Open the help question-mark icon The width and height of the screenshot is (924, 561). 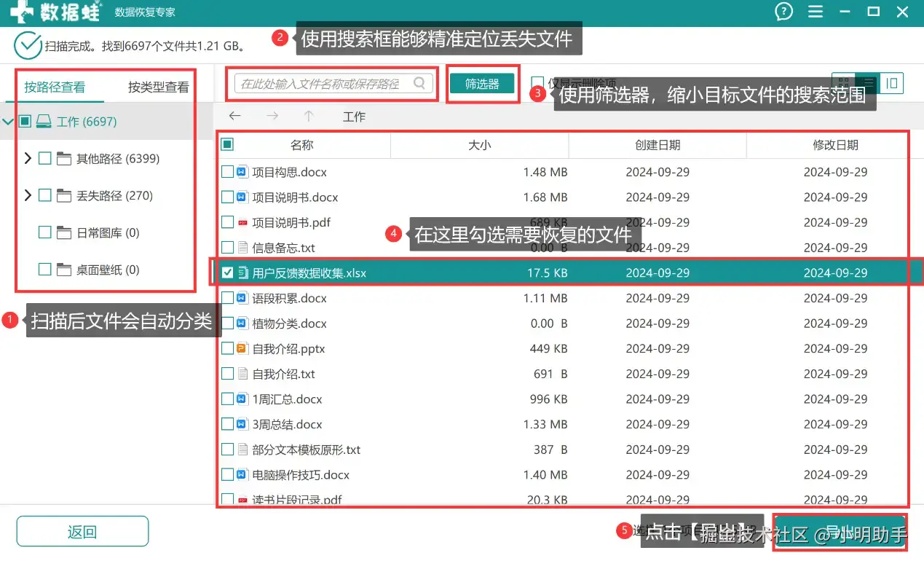click(783, 12)
